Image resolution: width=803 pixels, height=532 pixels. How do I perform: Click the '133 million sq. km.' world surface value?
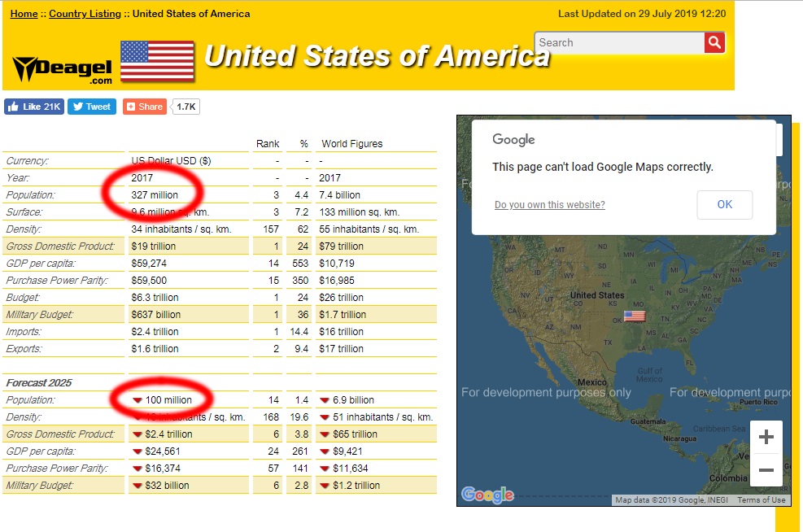(x=359, y=212)
